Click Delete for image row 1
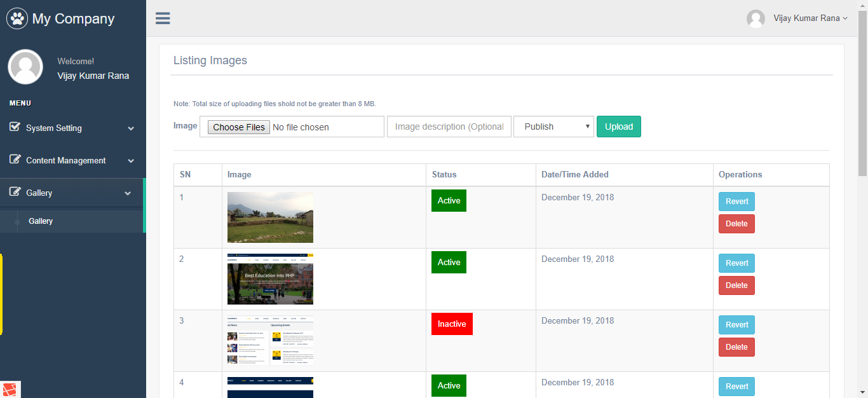The image size is (868, 398). (736, 224)
